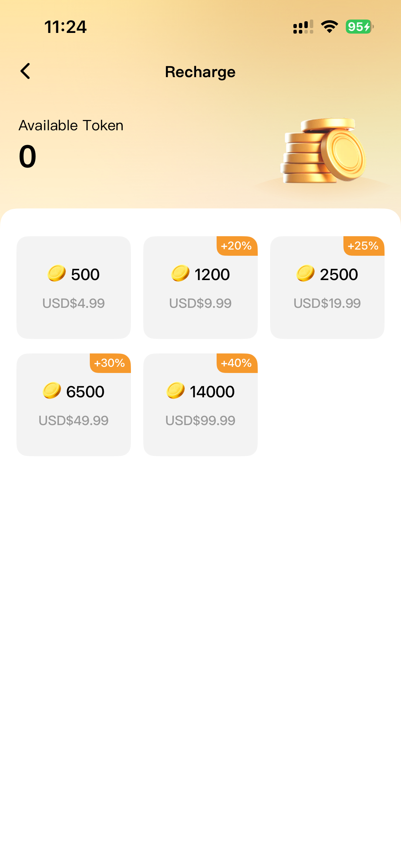Tap the Recharge page title

(x=200, y=72)
